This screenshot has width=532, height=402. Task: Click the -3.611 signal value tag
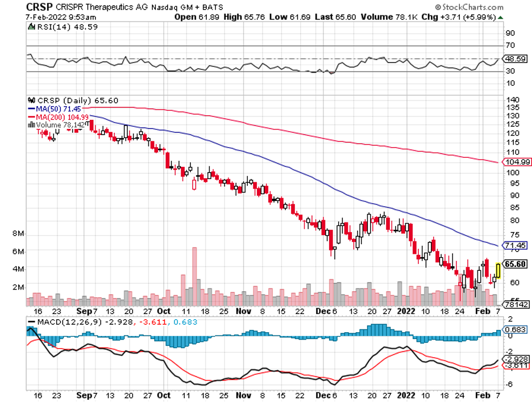click(x=517, y=366)
